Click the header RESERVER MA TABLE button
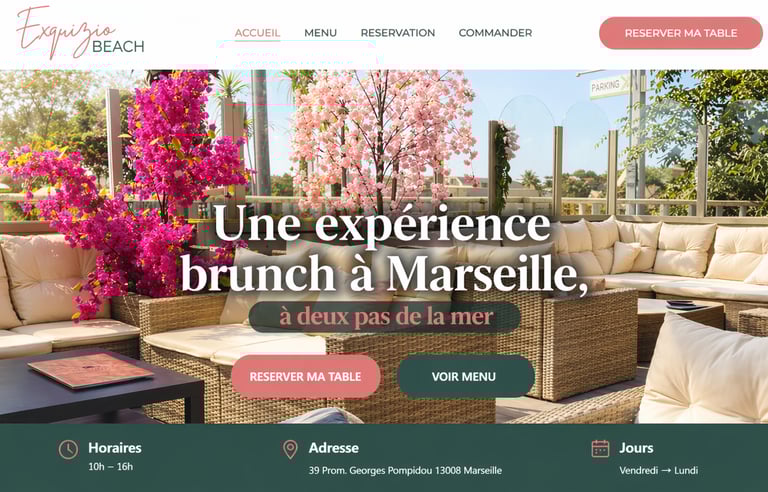This screenshot has width=768, height=492. click(x=681, y=33)
